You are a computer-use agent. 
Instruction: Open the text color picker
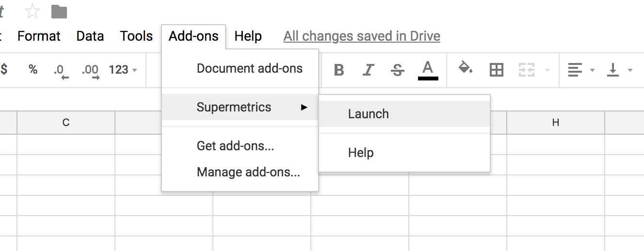tap(428, 70)
